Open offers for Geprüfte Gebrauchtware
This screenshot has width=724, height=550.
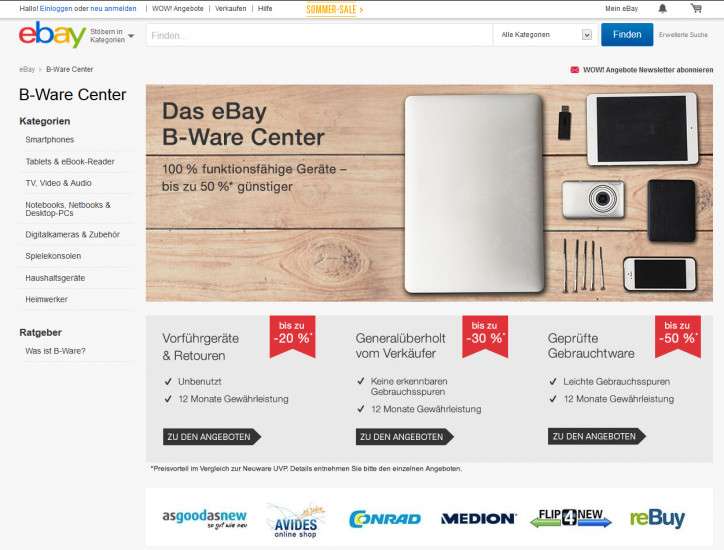pyautogui.click(x=597, y=436)
